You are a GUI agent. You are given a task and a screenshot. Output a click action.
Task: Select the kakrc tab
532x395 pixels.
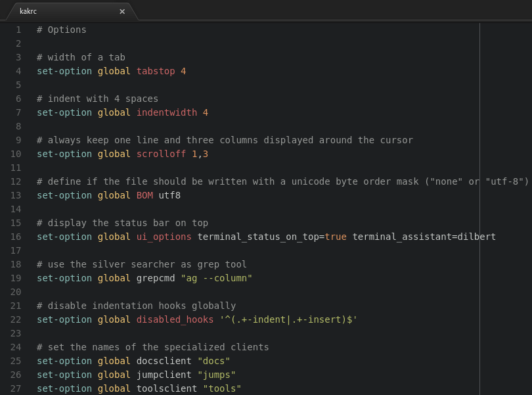[x=72, y=11]
